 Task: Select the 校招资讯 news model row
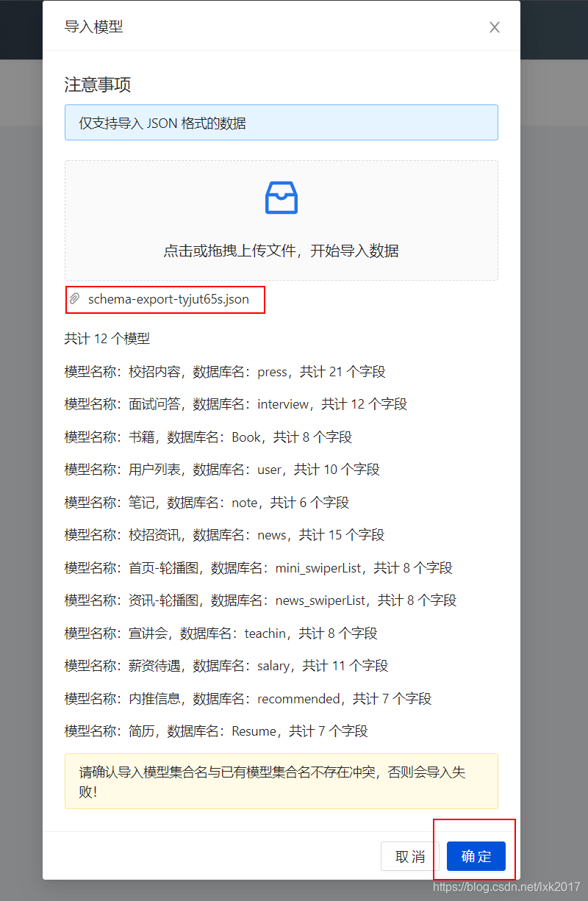pyautogui.click(x=225, y=535)
